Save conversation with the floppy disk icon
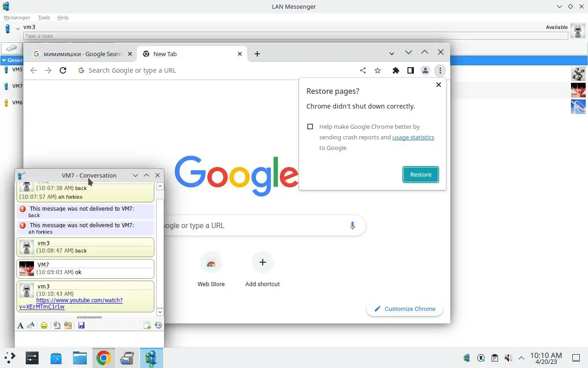The image size is (588, 368). coord(81,326)
